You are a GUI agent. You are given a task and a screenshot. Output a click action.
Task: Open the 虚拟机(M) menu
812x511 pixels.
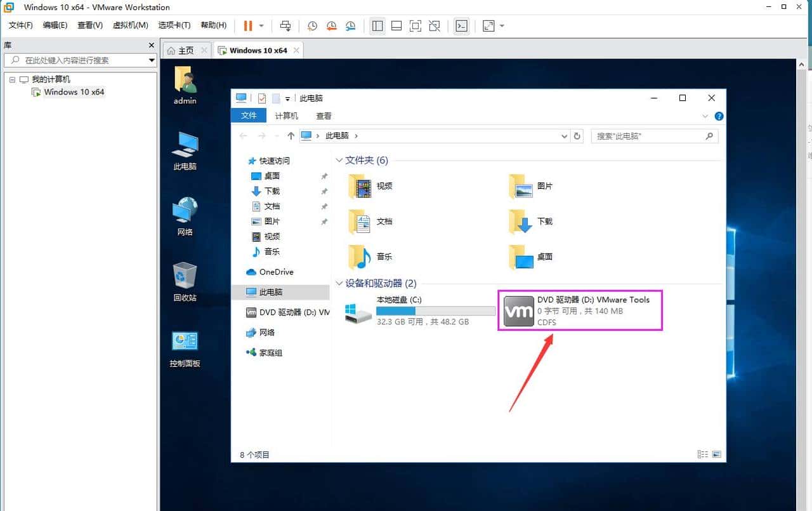(x=130, y=25)
